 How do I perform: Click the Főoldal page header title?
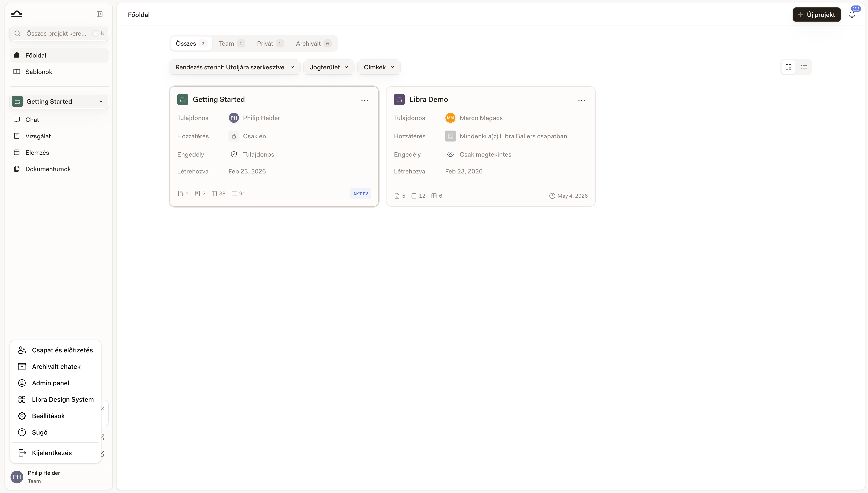coord(139,15)
